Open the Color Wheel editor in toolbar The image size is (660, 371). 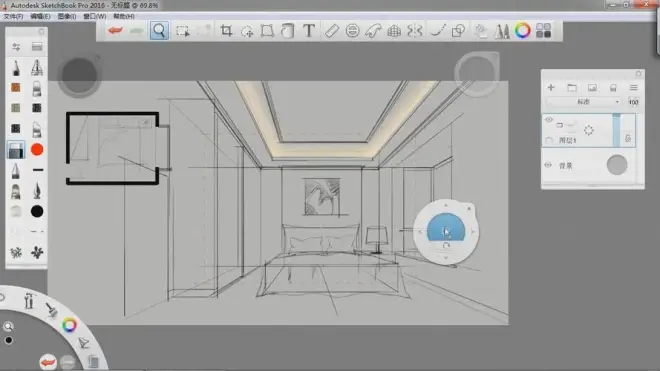[x=522, y=31]
